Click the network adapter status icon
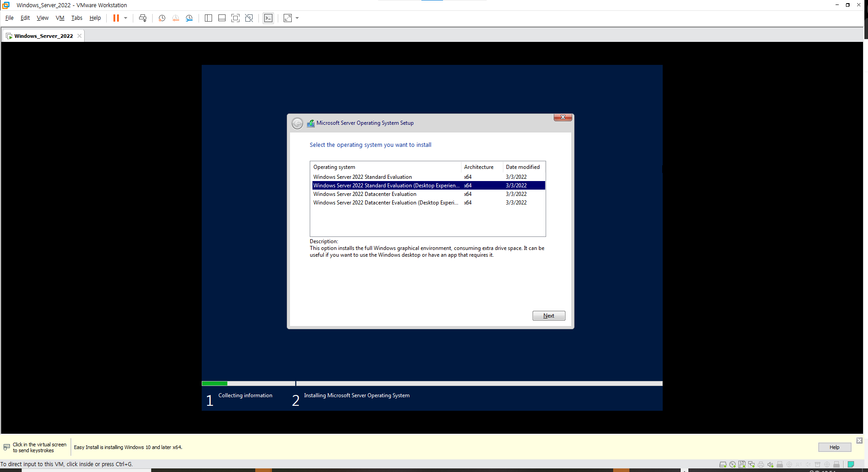This screenshot has height=472, width=868. pyautogui.click(x=751, y=464)
